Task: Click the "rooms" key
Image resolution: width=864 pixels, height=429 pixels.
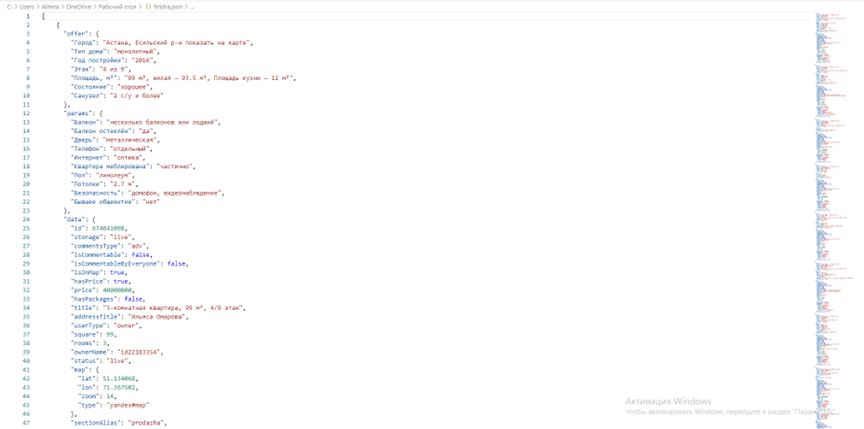Action: [82, 342]
